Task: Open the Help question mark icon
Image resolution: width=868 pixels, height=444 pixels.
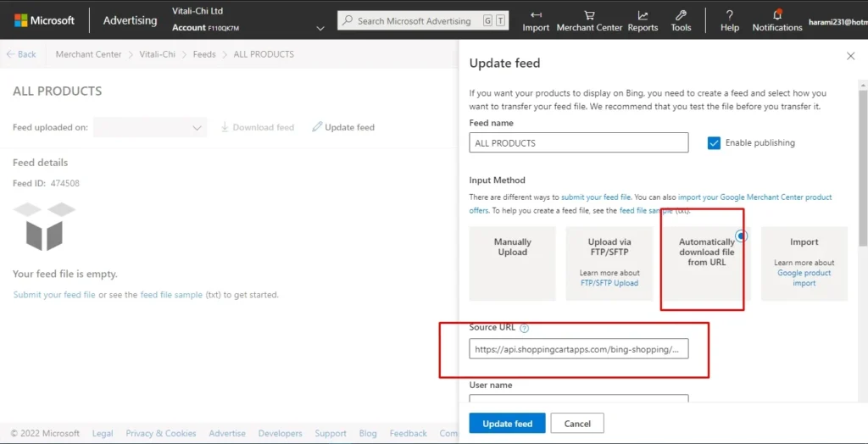Action: coord(730,15)
